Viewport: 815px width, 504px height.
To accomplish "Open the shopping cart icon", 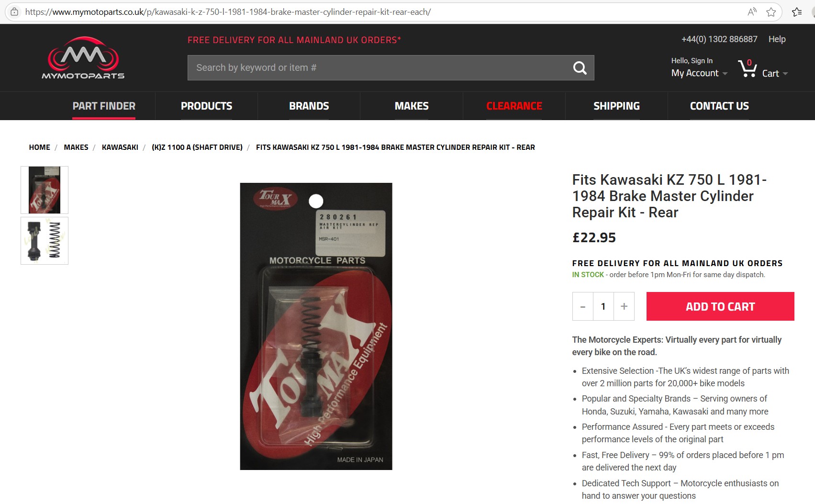I will (747, 68).
